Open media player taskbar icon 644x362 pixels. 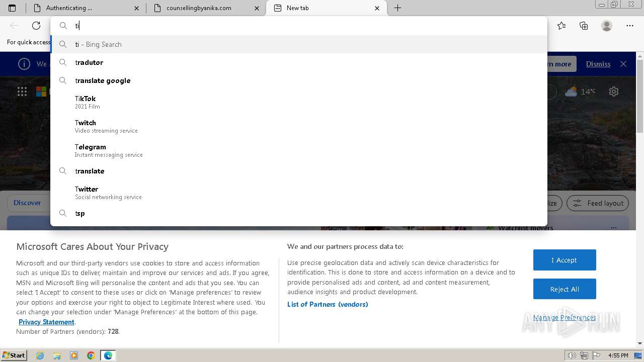pos(74,355)
